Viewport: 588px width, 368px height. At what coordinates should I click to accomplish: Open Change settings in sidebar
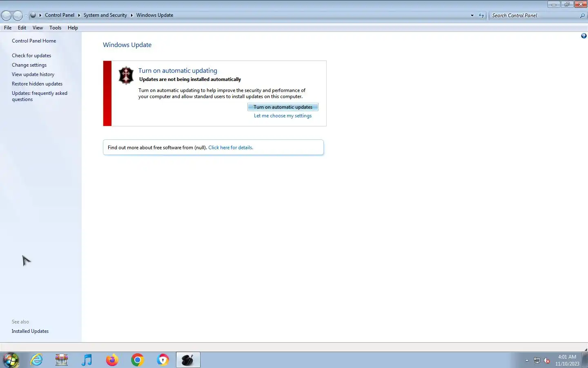click(x=29, y=65)
